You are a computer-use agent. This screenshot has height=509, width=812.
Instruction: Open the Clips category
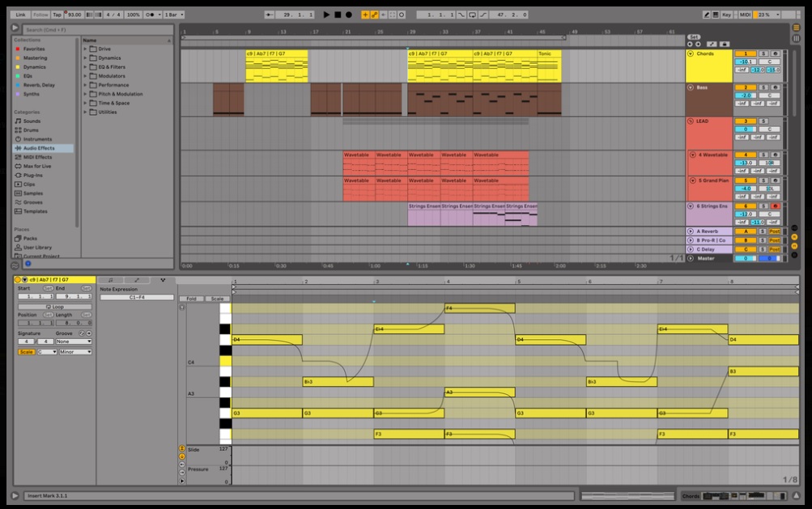[x=29, y=185]
